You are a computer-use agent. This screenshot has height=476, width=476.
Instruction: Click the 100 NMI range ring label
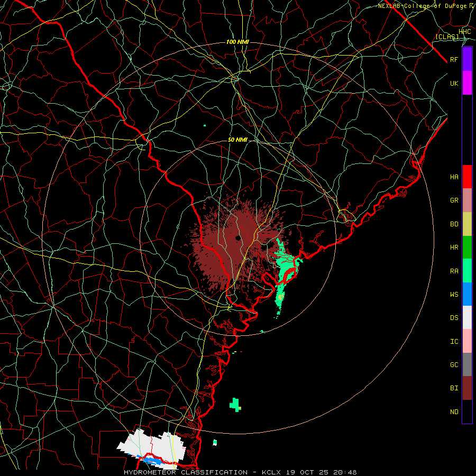[x=237, y=42]
